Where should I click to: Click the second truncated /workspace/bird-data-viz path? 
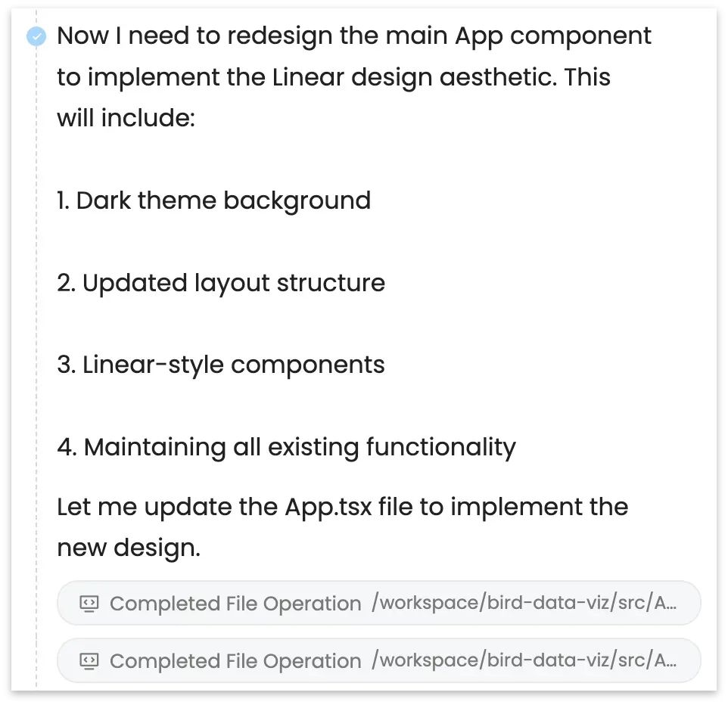click(x=524, y=660)
